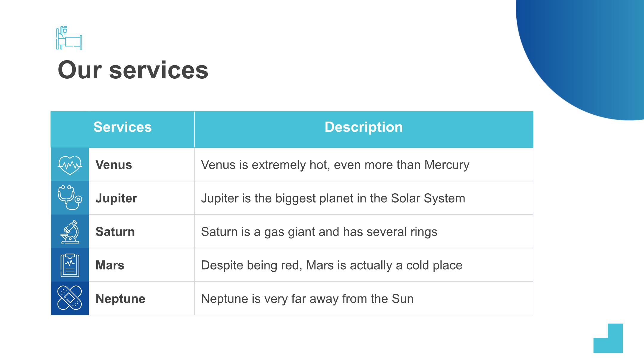Click the Venus extremely hot description text
This screenshot has height=362, width=644.
(335, 165)
